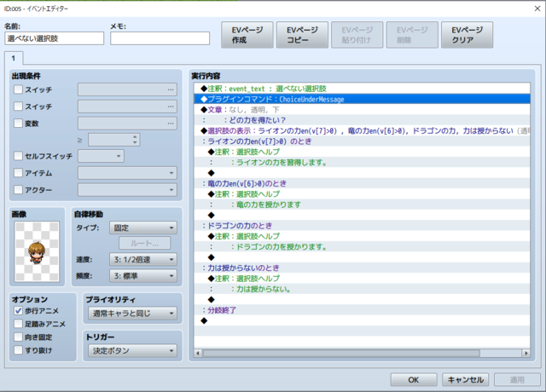The height and width of the screenshot is (392, 546).
Task: Select the 力は授からないのとき line
Action: click(362, 268)
